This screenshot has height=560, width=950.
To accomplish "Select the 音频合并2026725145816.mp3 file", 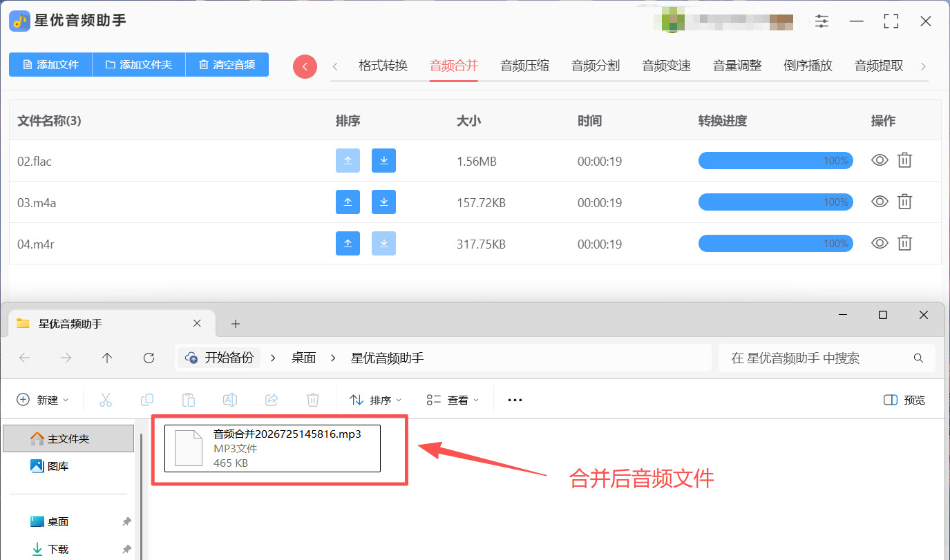I will coord(272,448).
